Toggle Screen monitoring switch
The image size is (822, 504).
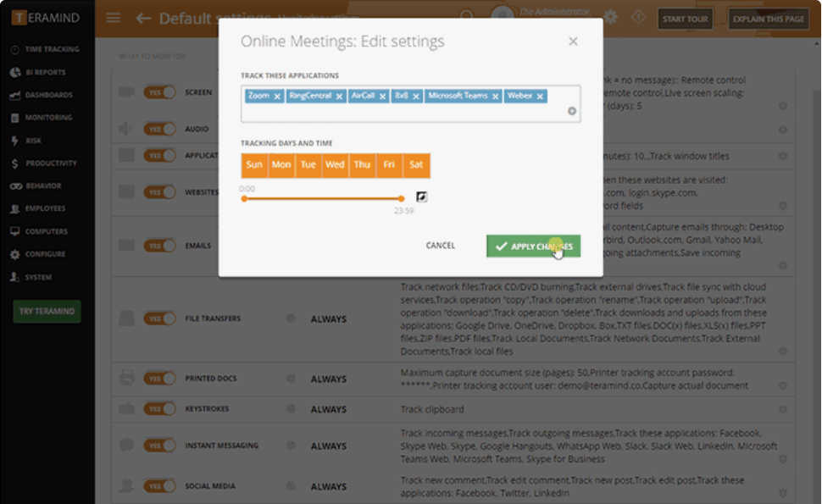click(159, 92)
